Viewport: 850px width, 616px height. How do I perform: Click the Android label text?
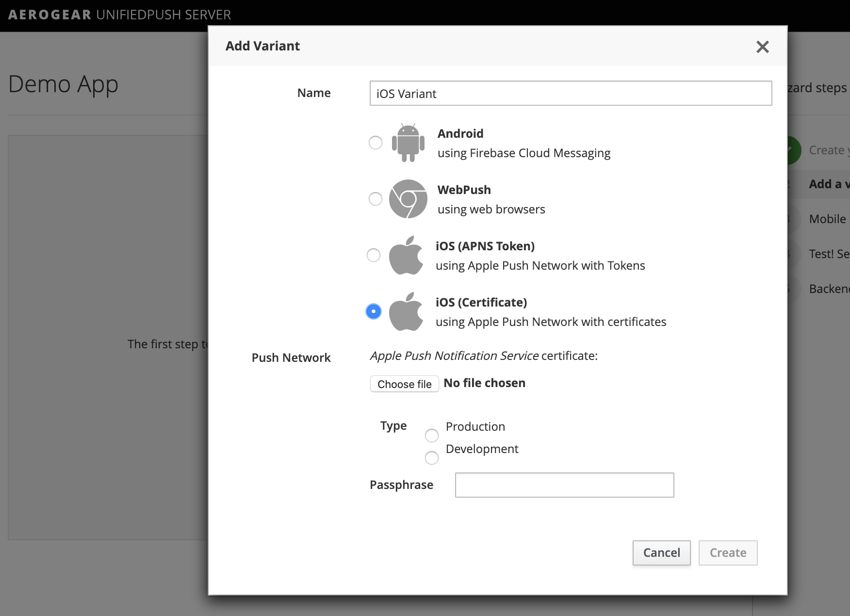pyautogui.click(x=460, y=133)
